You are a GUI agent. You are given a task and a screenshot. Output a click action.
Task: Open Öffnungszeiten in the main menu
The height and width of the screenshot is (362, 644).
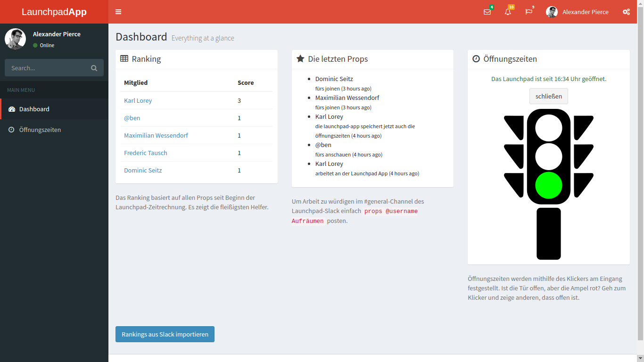tap(54, 130)
